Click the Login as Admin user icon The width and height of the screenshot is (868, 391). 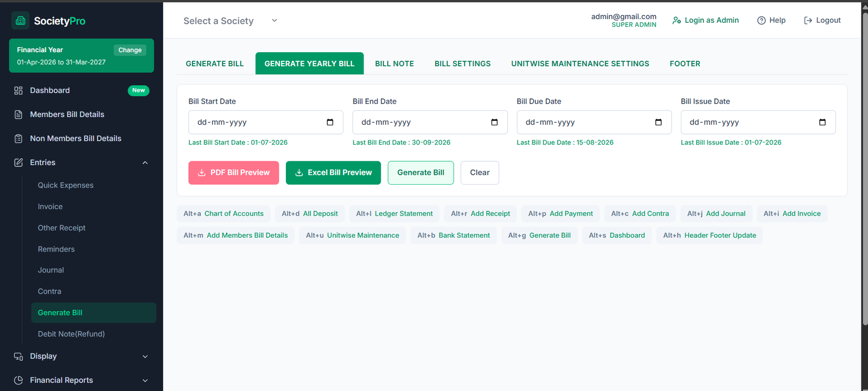(x=676, y=21)
